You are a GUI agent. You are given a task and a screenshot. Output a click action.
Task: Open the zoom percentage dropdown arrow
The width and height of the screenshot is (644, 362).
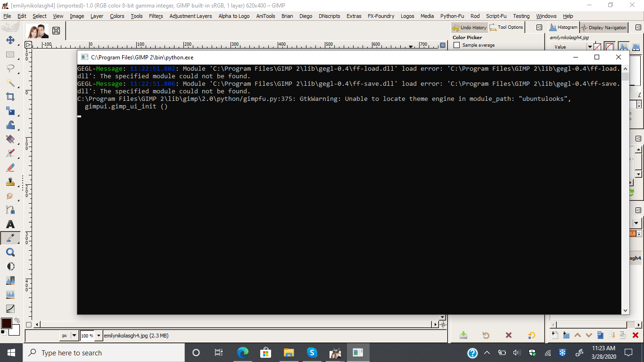[99, 336]
